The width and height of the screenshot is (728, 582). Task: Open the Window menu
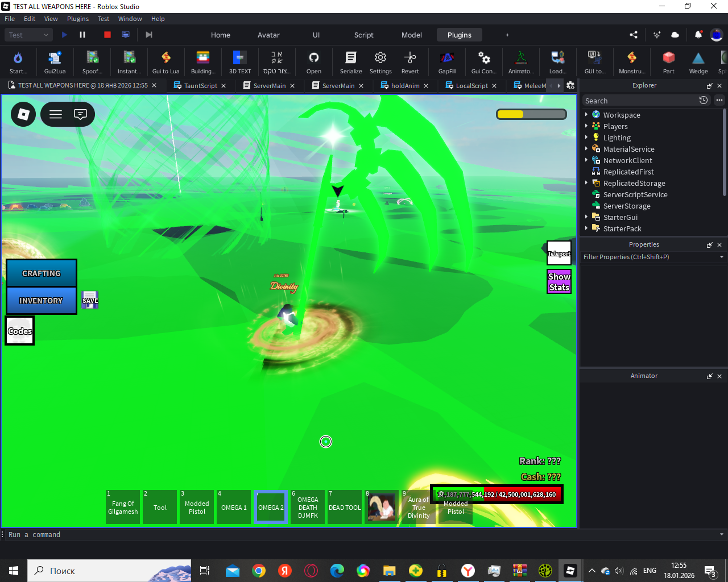click(130, 19)
